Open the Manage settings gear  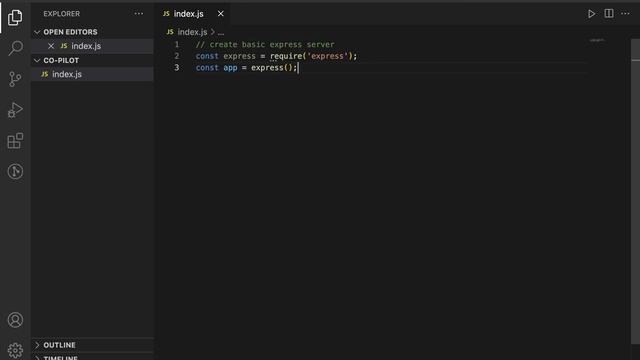(x=15, y=350)
